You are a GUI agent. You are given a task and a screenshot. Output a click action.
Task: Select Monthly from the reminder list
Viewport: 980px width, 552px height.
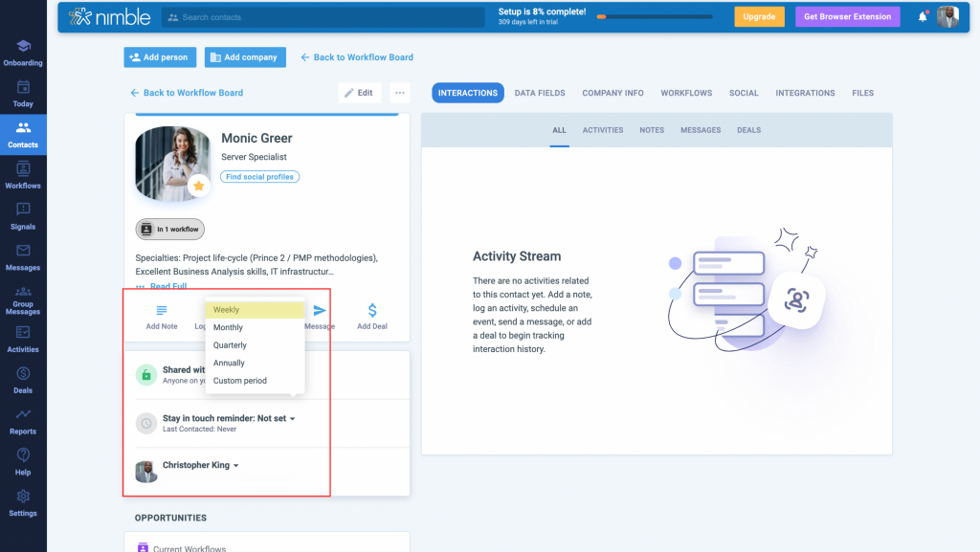pyautogui.click(x=228, y=327)
